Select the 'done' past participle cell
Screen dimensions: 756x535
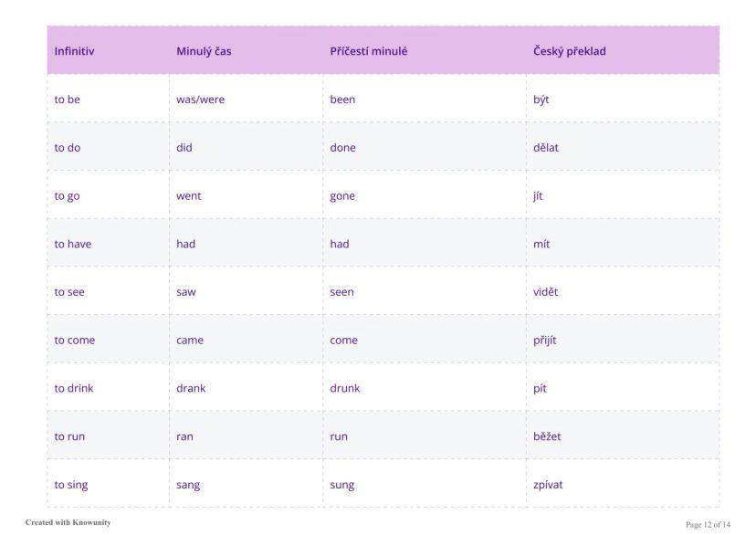click(342, 148)
